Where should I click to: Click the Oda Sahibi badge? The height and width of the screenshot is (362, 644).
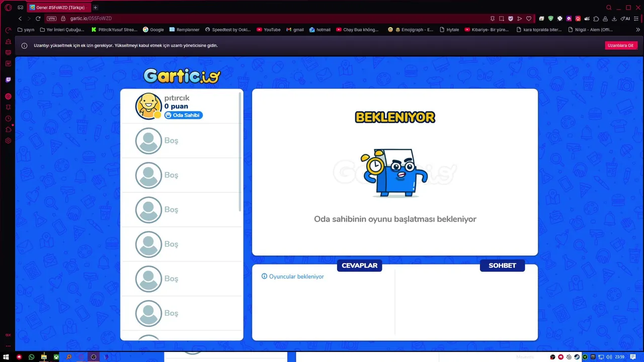tap(183, 115)
